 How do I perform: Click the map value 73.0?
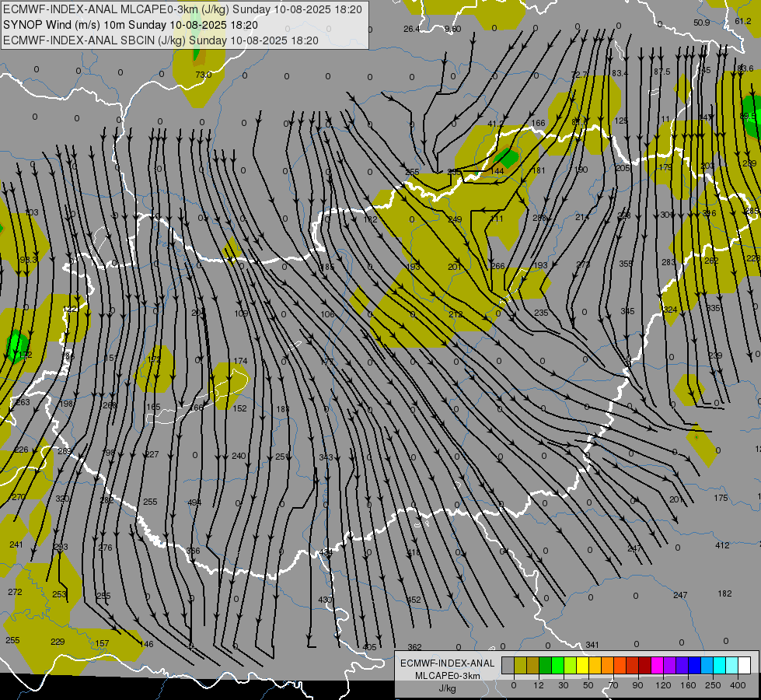[204, 75]
